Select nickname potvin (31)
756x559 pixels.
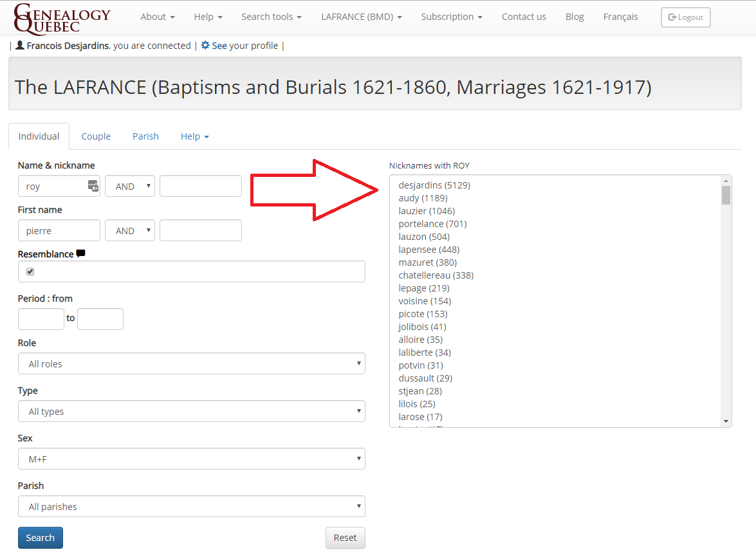(421, 365)
